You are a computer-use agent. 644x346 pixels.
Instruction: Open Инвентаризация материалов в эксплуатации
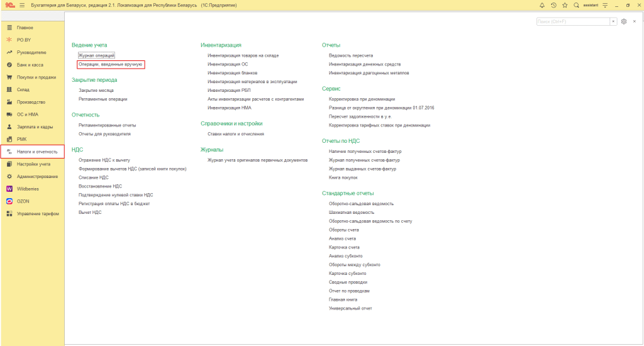[252, 82]
